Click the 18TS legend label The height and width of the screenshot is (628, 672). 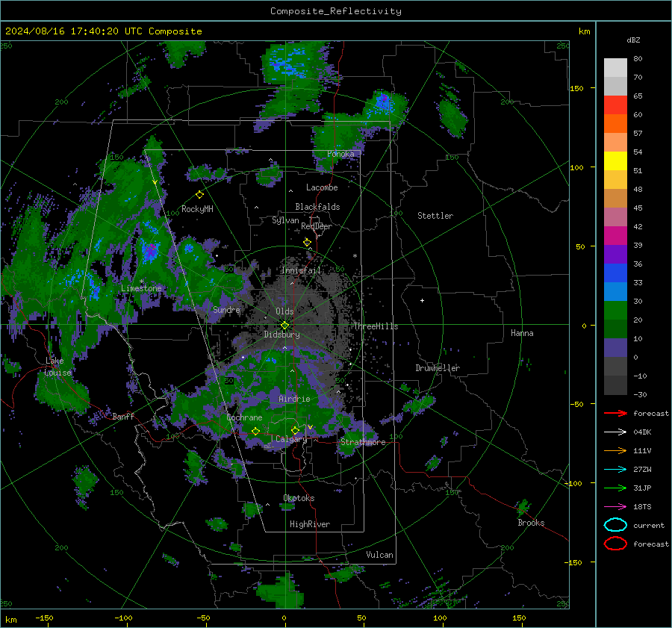pyautogui.click(x=642, y=507)
